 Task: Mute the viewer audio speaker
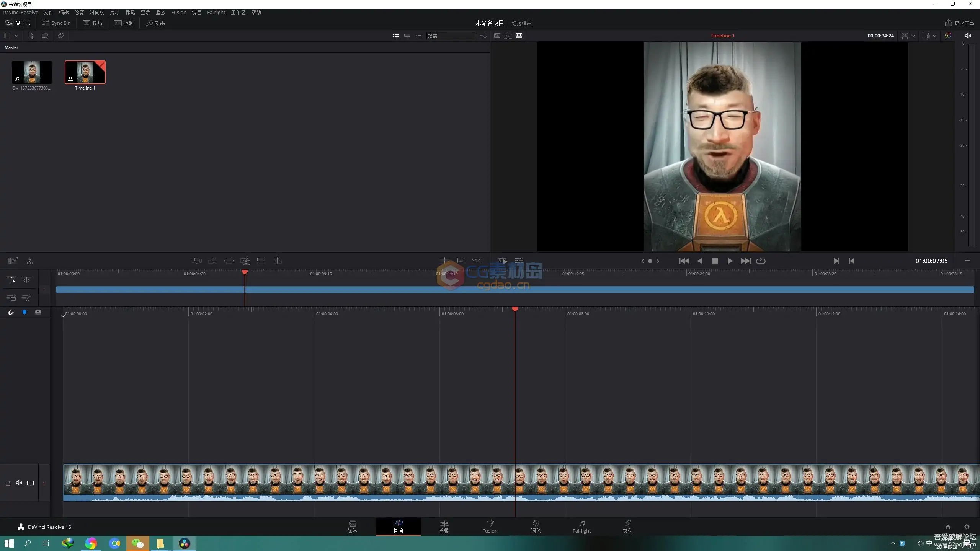[968, 36]
